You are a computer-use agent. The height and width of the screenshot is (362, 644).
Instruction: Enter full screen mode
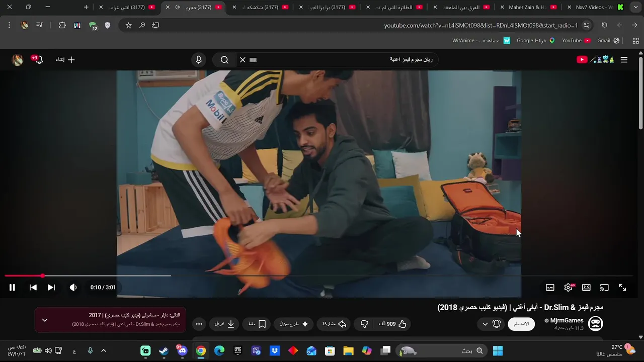[622, 288]
